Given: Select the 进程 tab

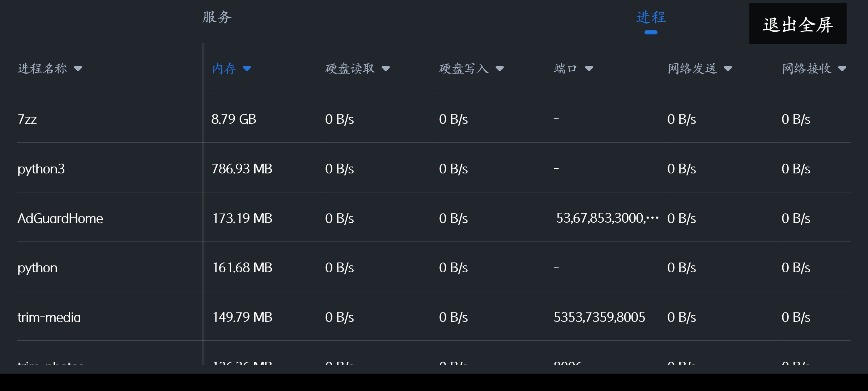Looking at the screenshot, I should (x=651, y=17).
